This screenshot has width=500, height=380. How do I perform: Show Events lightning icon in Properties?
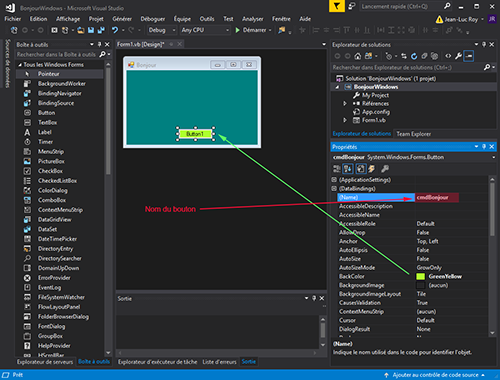pos(371,169)
